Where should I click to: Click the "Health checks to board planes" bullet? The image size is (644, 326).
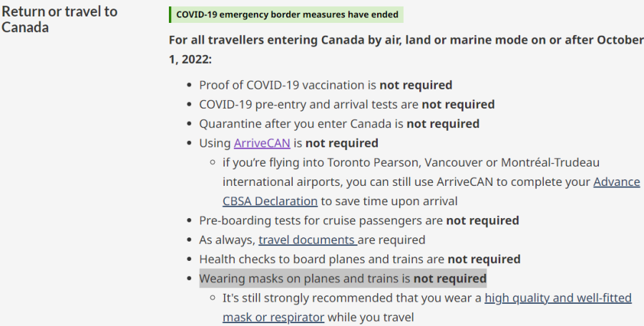[322, 259]
